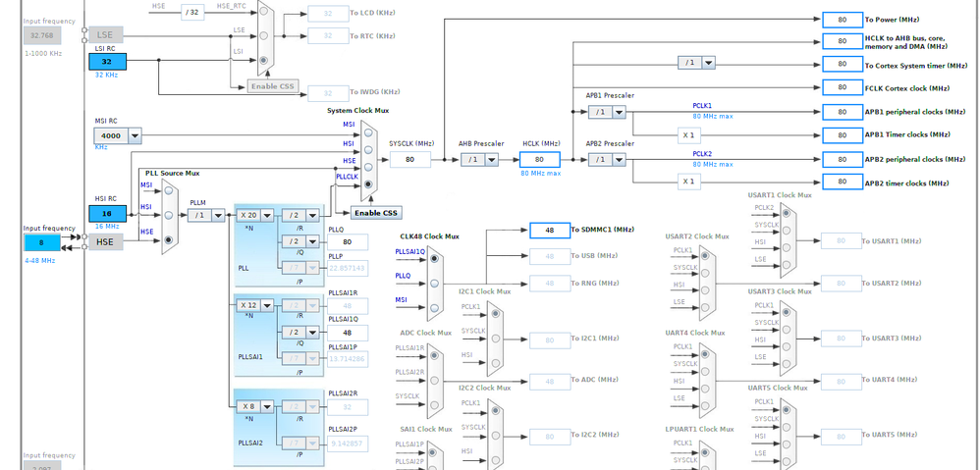
Task: Select HSI in System Clock Mux
Action: (x=368, y=150)
